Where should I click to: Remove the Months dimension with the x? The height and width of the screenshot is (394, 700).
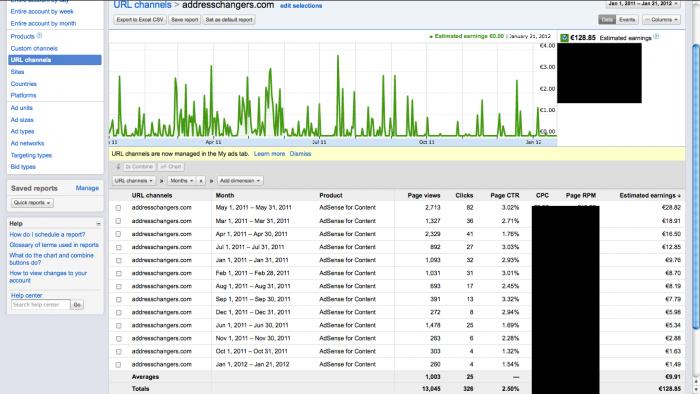click(x=201, y=181)
